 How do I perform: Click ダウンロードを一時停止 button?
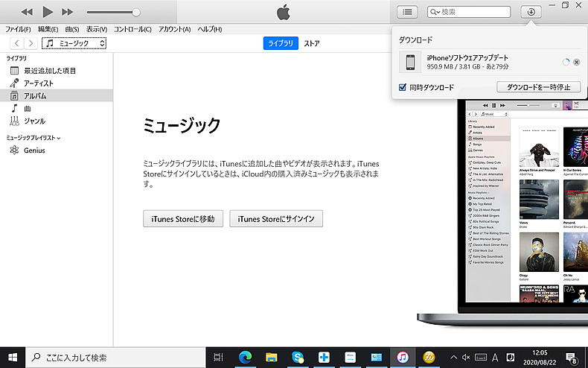point(538,87)
